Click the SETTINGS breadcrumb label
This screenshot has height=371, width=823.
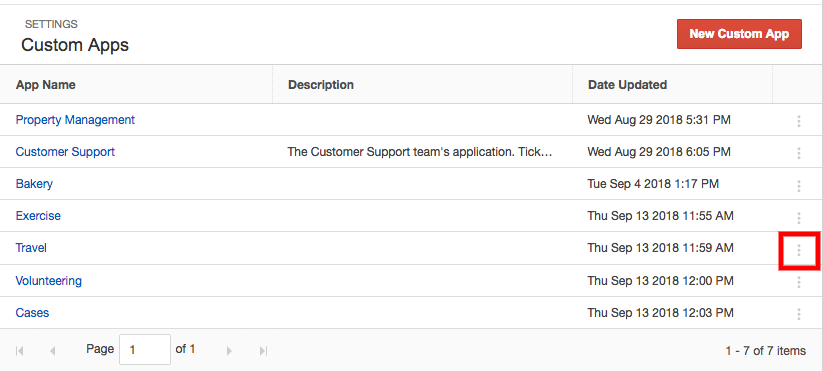51,24
